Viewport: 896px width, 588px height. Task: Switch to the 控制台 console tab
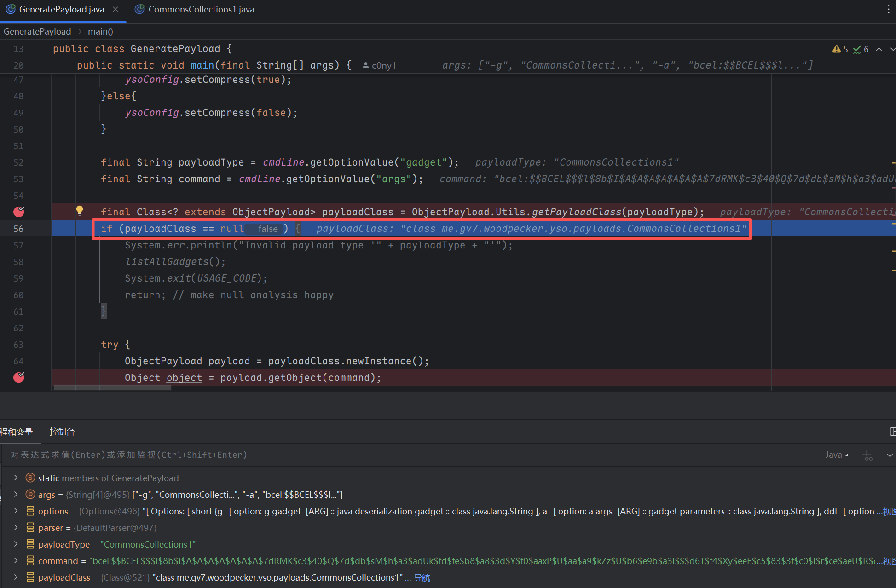click(x=62, y=432)
